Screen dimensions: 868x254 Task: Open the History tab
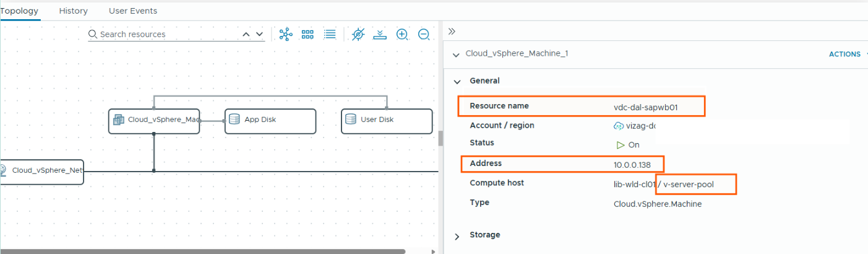tap(73, 11)
